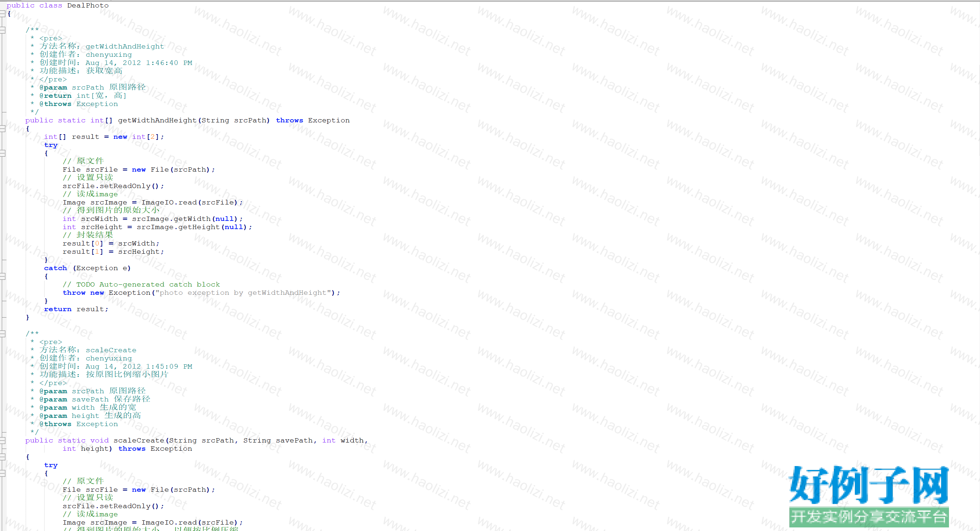Click on srcFile.setReadOnly() in first method
The width and height of the screenshot is (980, 531).
click(113, 186)
